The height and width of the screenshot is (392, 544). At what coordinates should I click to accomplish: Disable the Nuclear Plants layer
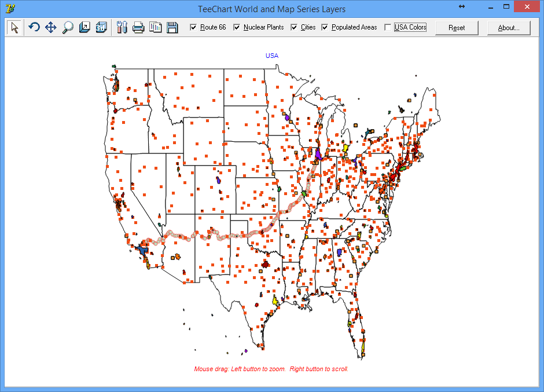click(x=236, y=27)
